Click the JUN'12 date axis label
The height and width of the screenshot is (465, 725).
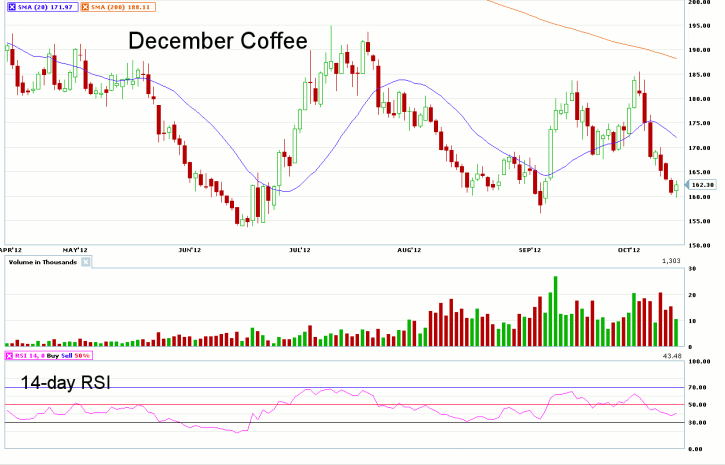pos(190,250)
